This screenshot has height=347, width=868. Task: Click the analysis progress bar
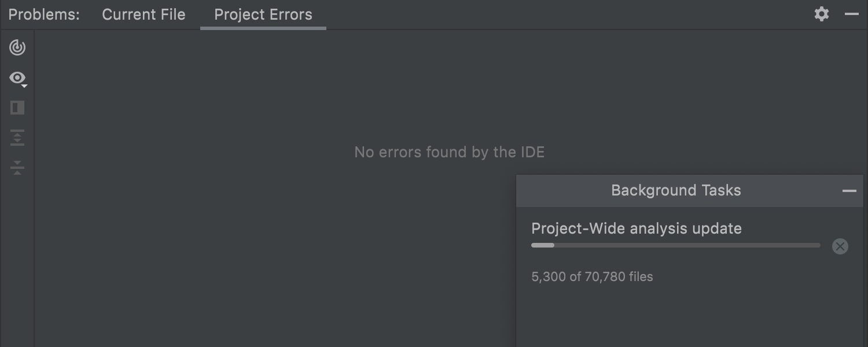pos(675,245)
